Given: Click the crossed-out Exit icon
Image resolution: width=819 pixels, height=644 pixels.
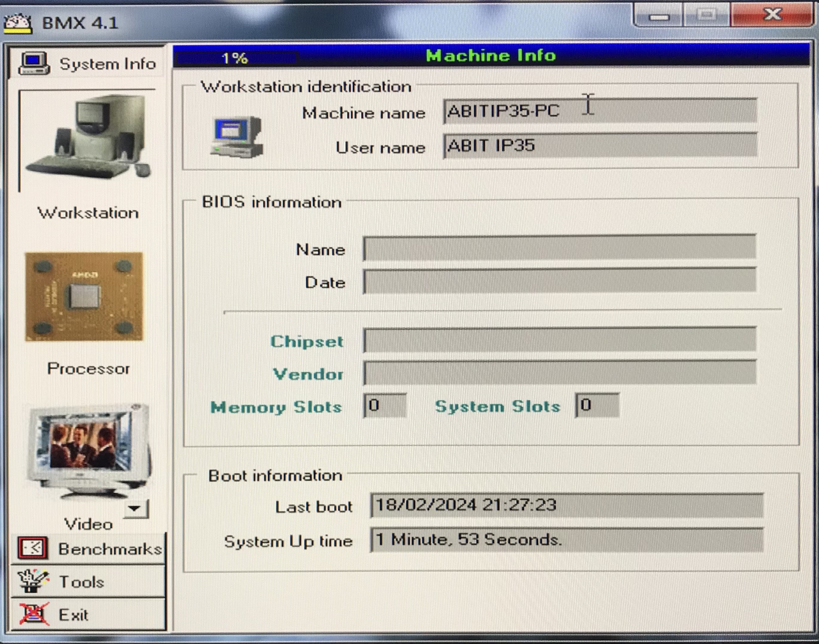Looking at the screenshot, I should (34, 614).
